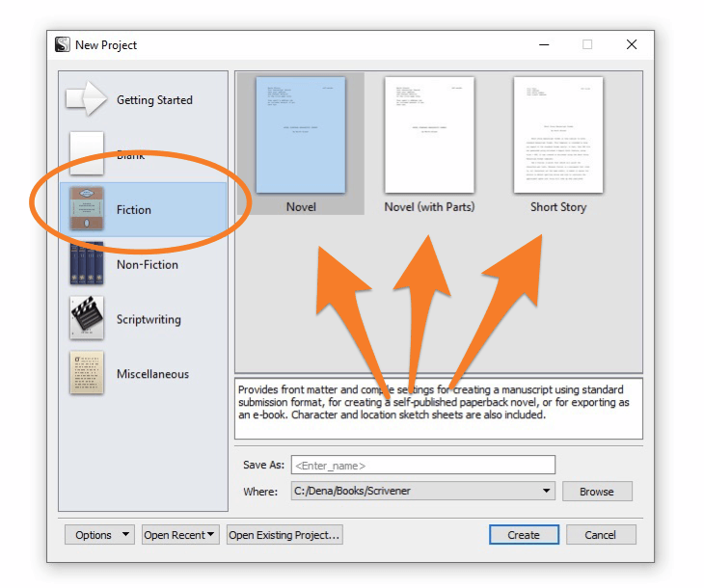Screen dimensions: 704x588
Task: Click the Scrivener logo in title bar
Action: [63, 44]
